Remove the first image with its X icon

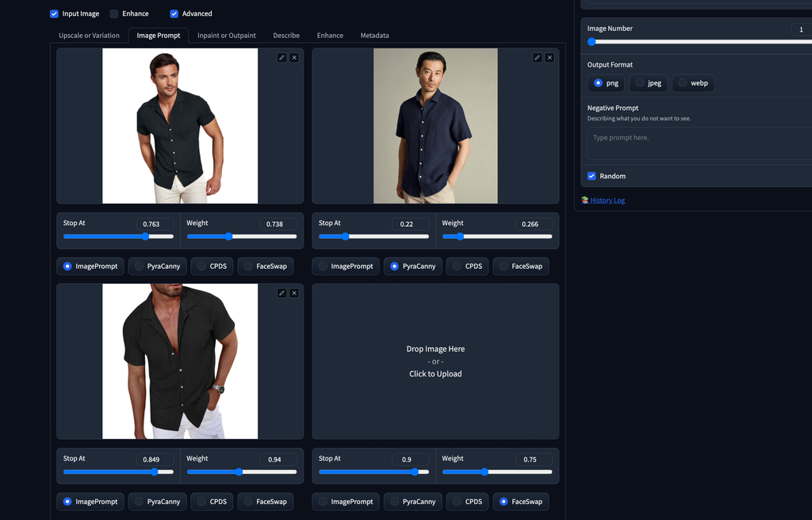click(x=294, y=58)
